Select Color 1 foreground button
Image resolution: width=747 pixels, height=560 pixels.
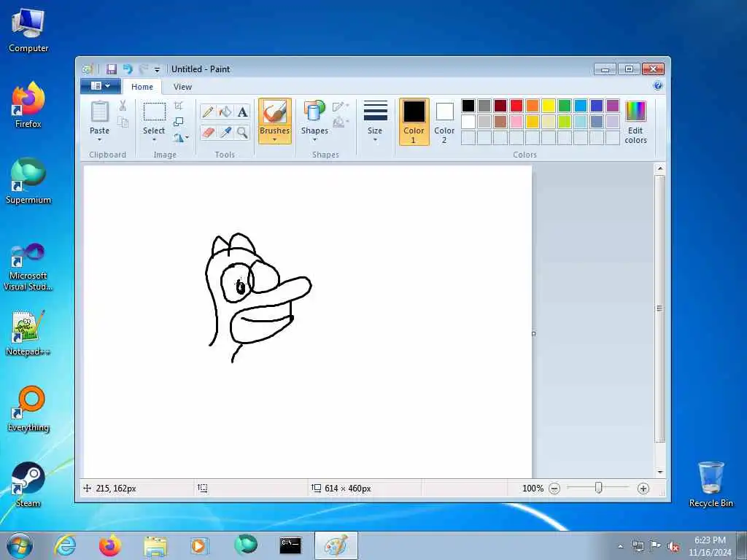[x=414, y=122]
